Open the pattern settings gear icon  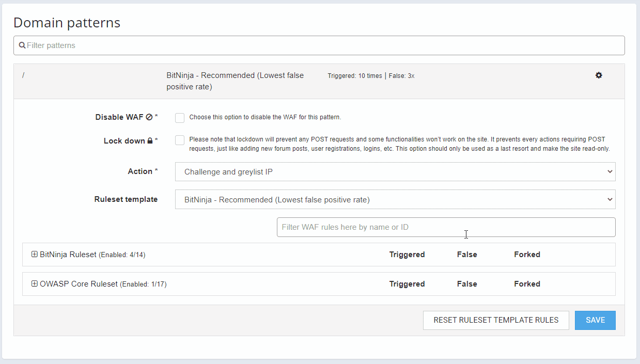coord(599,75)
